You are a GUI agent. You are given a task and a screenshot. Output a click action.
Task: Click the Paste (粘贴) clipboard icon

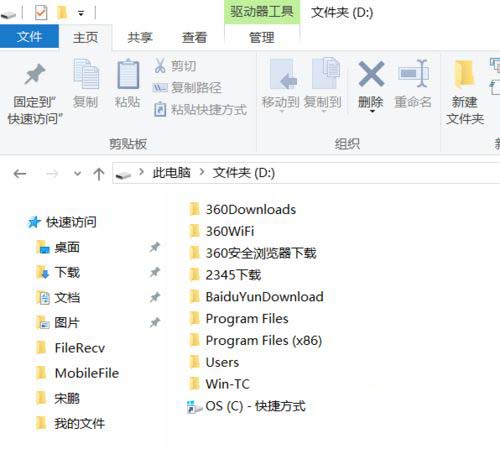[128, 74]
